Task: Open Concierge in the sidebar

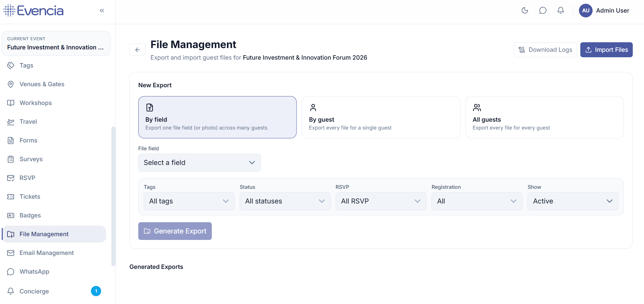Action: (x=54, y=291)
